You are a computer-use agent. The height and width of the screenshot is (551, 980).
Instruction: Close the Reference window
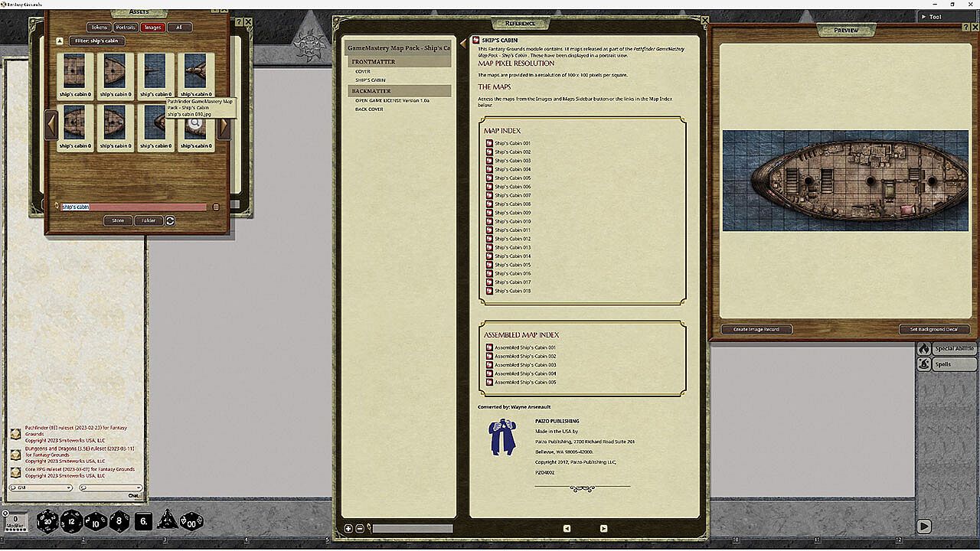click(705, 21)
